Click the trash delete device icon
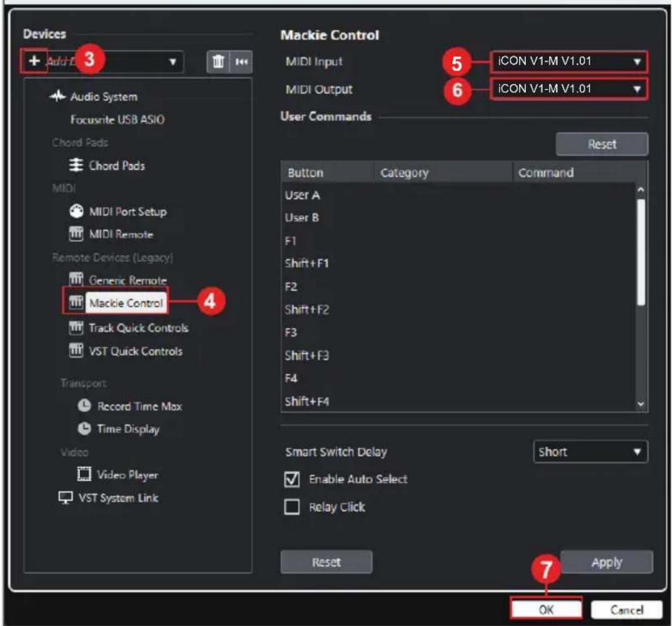Viewport: 672px width, 626px height. (x=218, y=62)
